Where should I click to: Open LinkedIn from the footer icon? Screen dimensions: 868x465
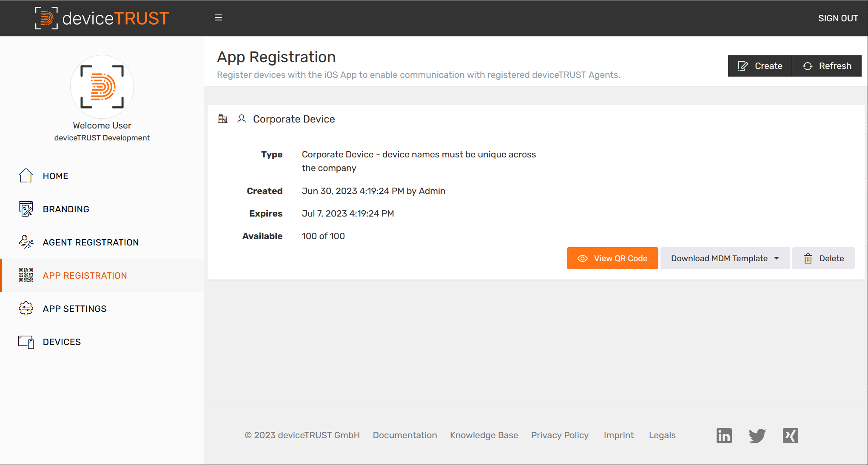click(724, 435)
